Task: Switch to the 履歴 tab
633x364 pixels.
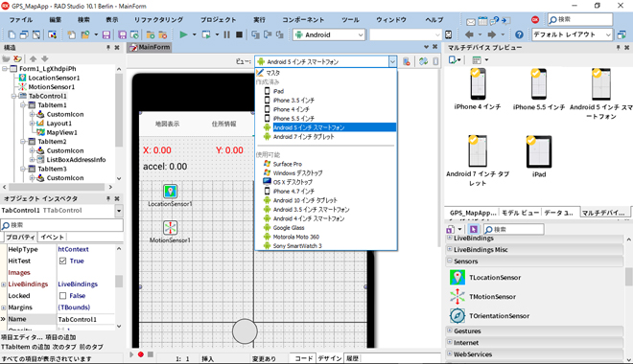Action: (x=352, y=358)
